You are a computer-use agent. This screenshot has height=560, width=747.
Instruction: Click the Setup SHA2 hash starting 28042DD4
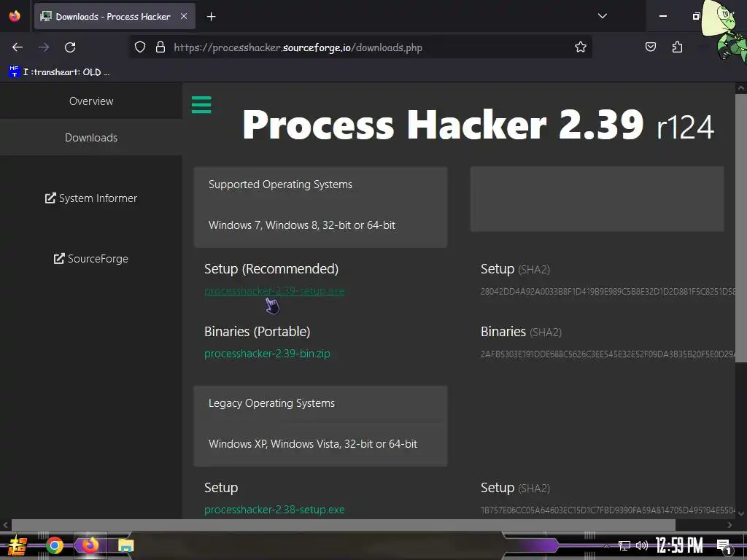coord(608,292)
